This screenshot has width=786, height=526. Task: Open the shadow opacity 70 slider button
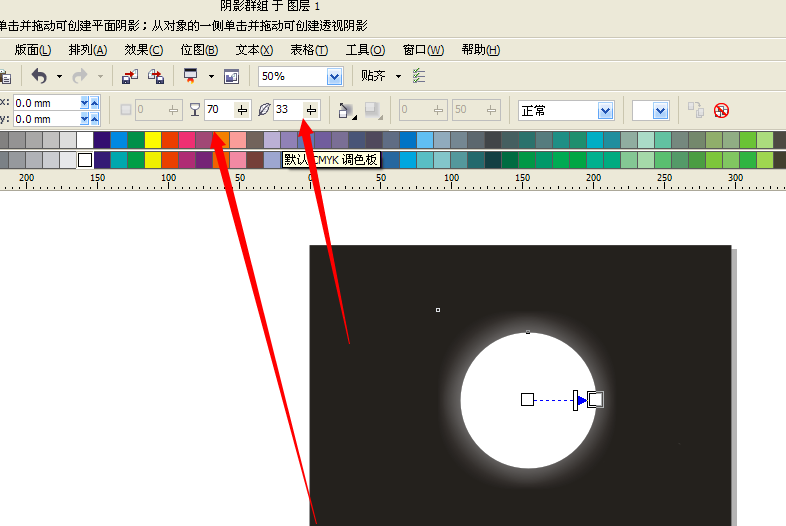[x=242, y=110]
